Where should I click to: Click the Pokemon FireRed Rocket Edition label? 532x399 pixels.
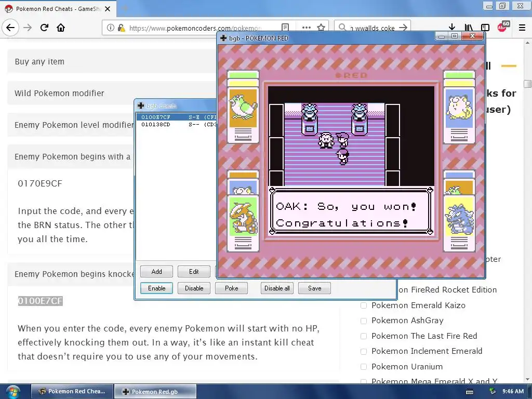(448, 290)
